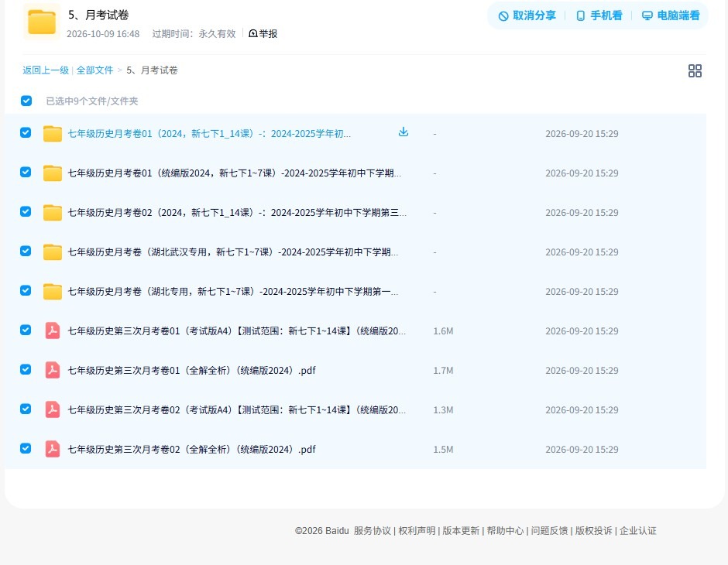Click PDF icon of 第三次月考卷01(考试版A4)
Screen dimensions: 728x565
click(53, 330)
